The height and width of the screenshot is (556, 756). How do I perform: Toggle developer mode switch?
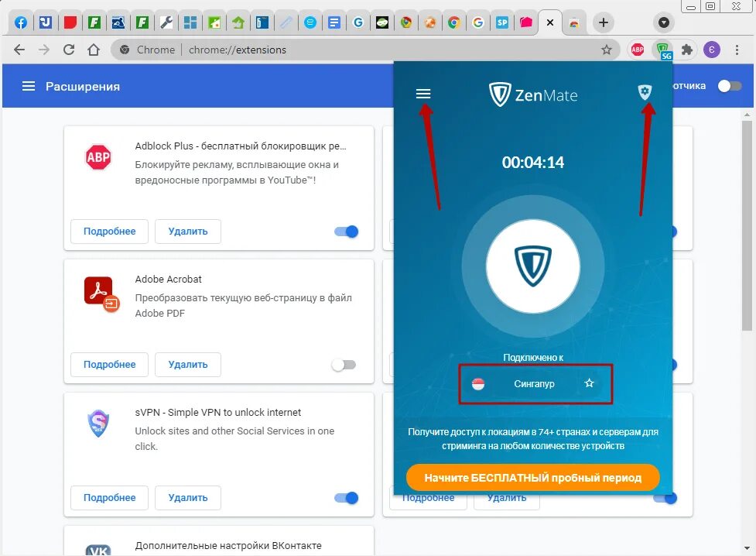[x=729, y=86]
